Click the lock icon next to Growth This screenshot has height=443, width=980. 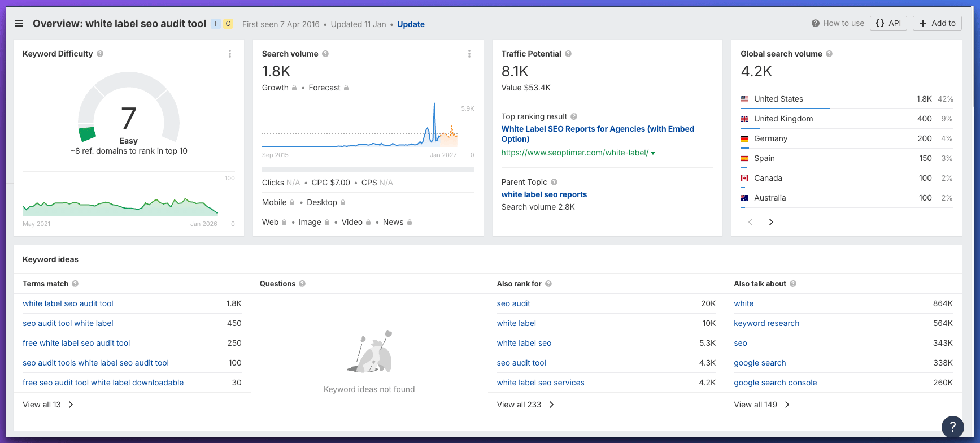click(294, 88)
